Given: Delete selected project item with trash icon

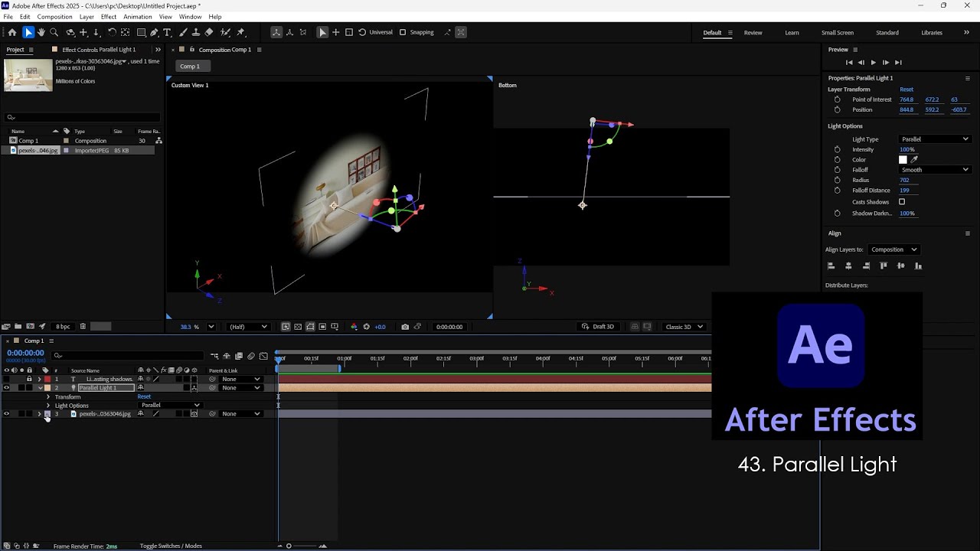Looking at the screenshot, I should (83, 327).
